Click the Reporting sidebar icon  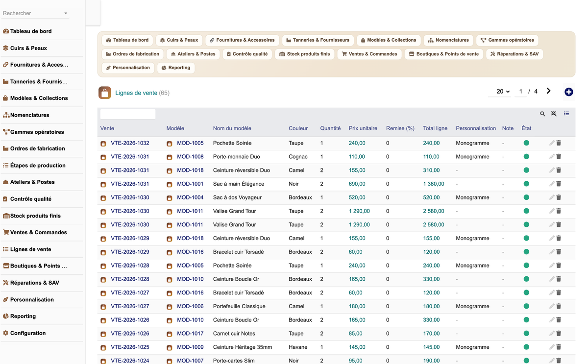click(6, 316)
